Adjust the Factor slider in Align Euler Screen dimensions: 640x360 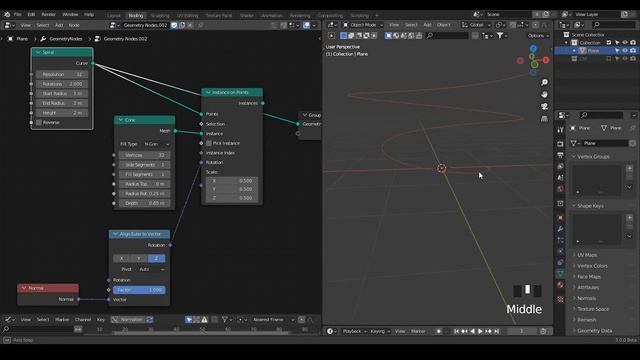click(x=139, y=290)
